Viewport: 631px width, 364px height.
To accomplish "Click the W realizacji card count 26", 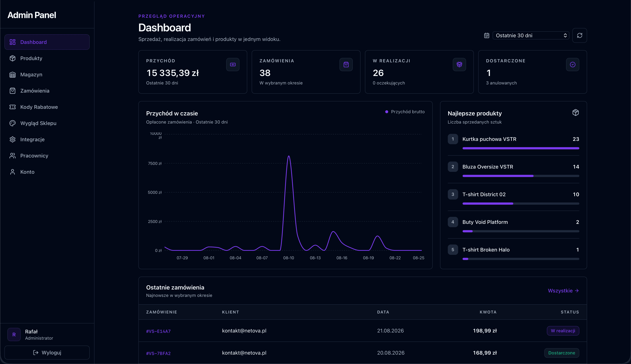I will coord(378,73).
